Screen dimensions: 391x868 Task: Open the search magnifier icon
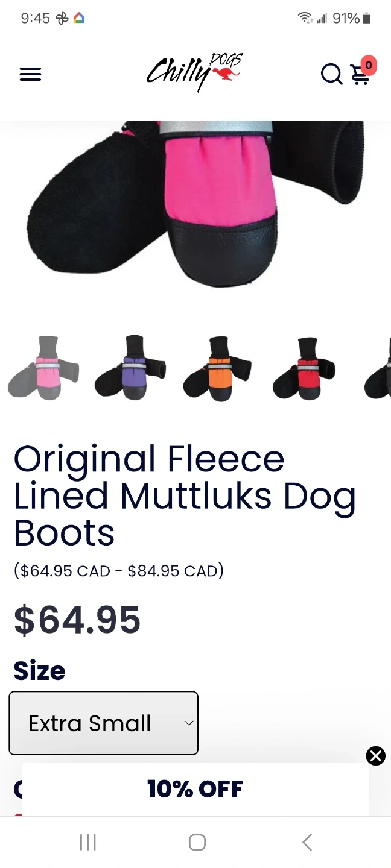[331, 74]
